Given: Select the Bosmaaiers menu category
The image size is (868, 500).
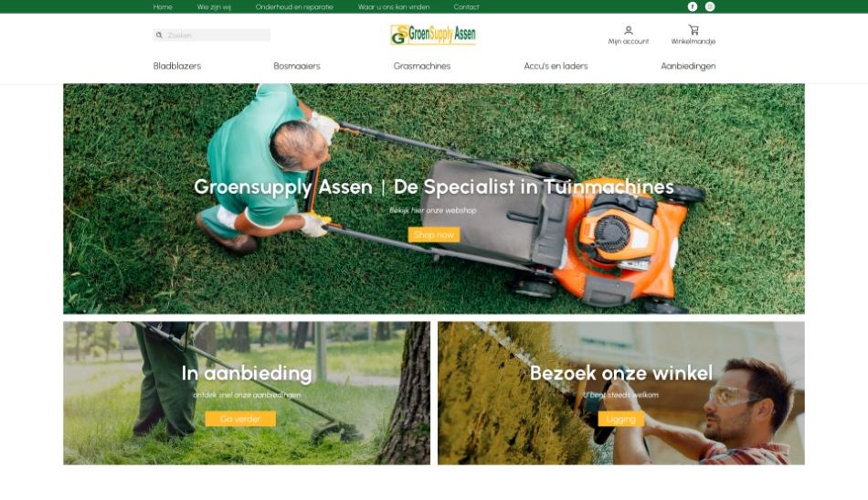Looking at the screenshot, I should pyautogui.click(x=297, y=66).
